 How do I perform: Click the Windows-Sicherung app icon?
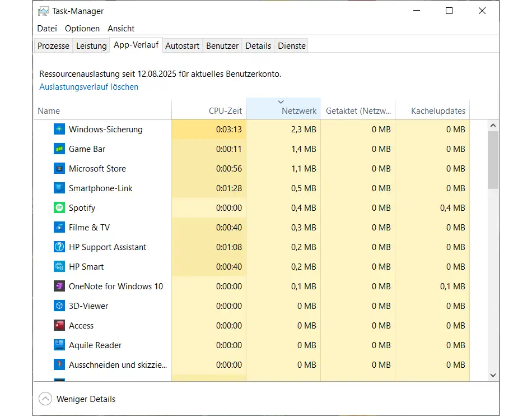coord(59,130)
